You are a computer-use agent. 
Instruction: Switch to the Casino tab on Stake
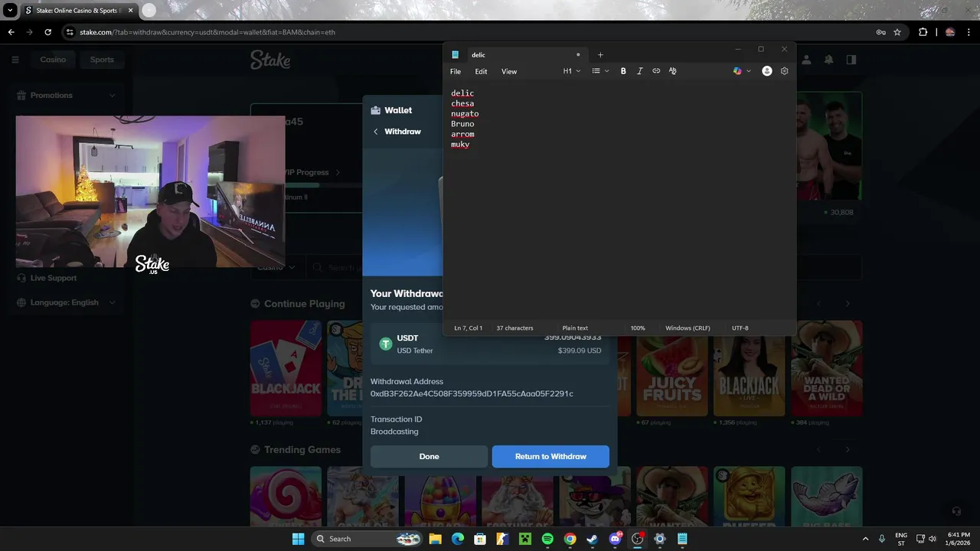click(x=53, y=60)
